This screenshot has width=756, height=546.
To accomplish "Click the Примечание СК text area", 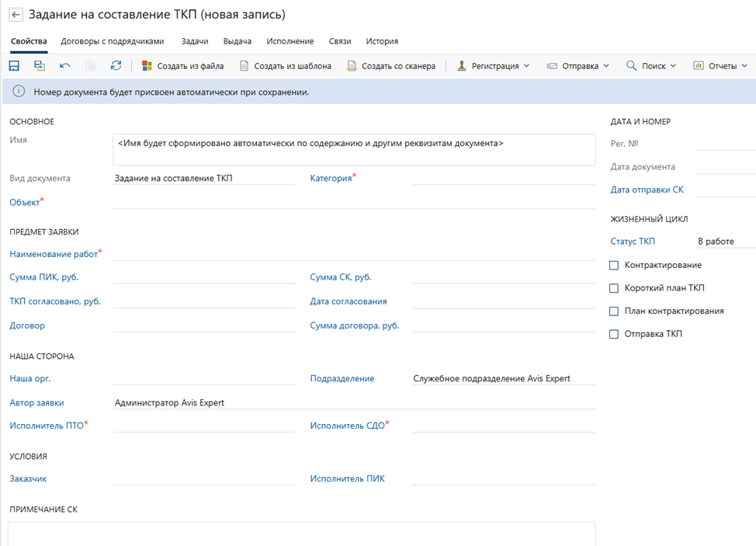I will pos(302,534).
